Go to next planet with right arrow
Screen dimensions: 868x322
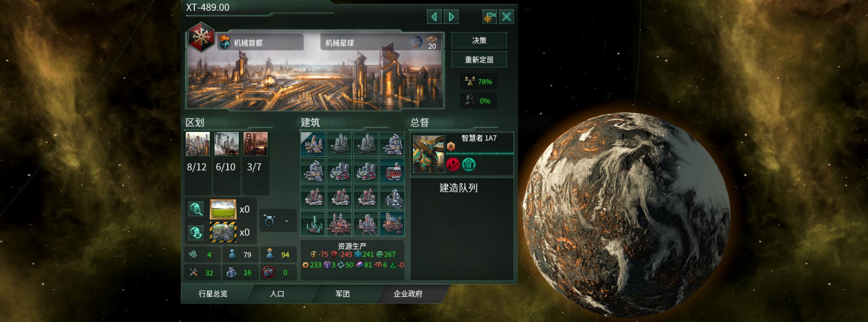tap(451, 17)
